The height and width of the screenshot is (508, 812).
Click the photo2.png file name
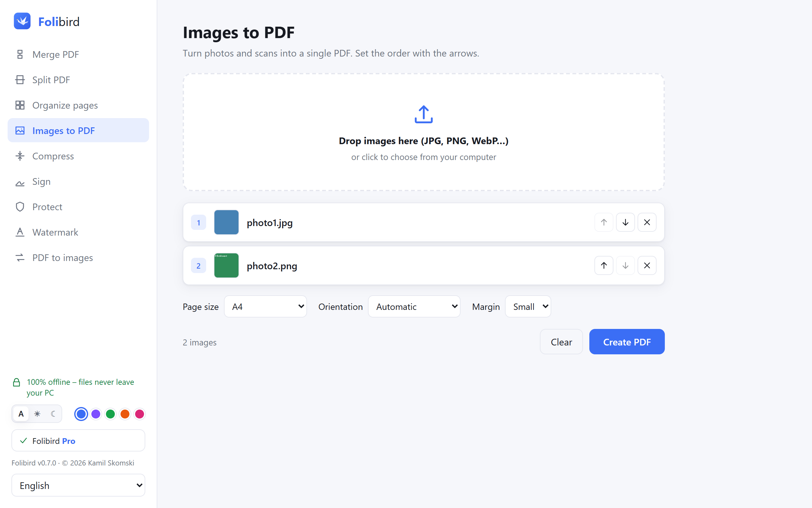click(272, 266)
